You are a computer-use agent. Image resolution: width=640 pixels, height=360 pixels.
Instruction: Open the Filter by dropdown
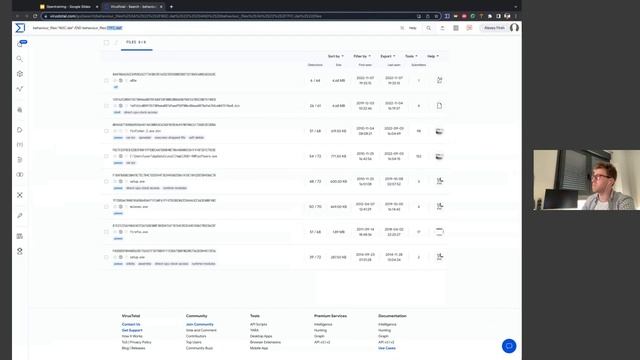point(362,56)
